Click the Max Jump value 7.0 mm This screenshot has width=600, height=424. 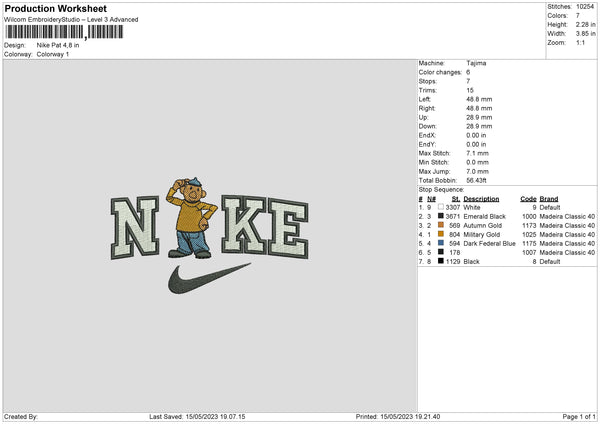(x=478, y=171)
